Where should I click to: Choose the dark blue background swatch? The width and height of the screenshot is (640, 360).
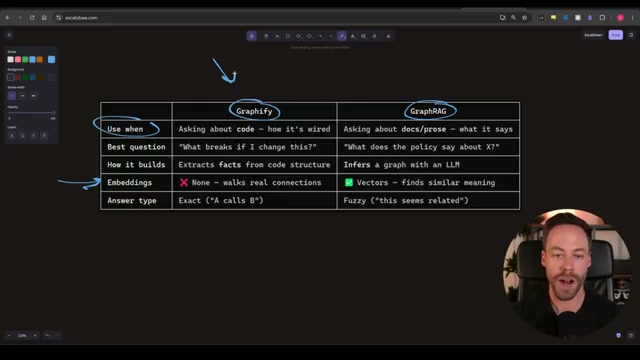(33, 77)
